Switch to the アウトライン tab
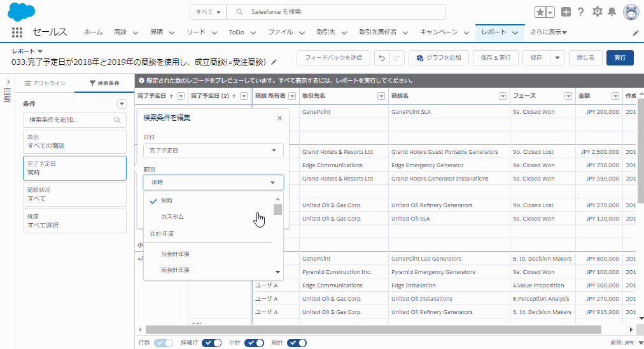The image size is (644, 349). 45,83
